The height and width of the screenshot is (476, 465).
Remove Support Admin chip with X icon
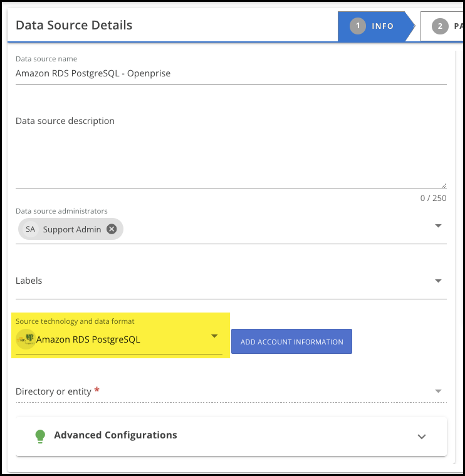[112, 229]
